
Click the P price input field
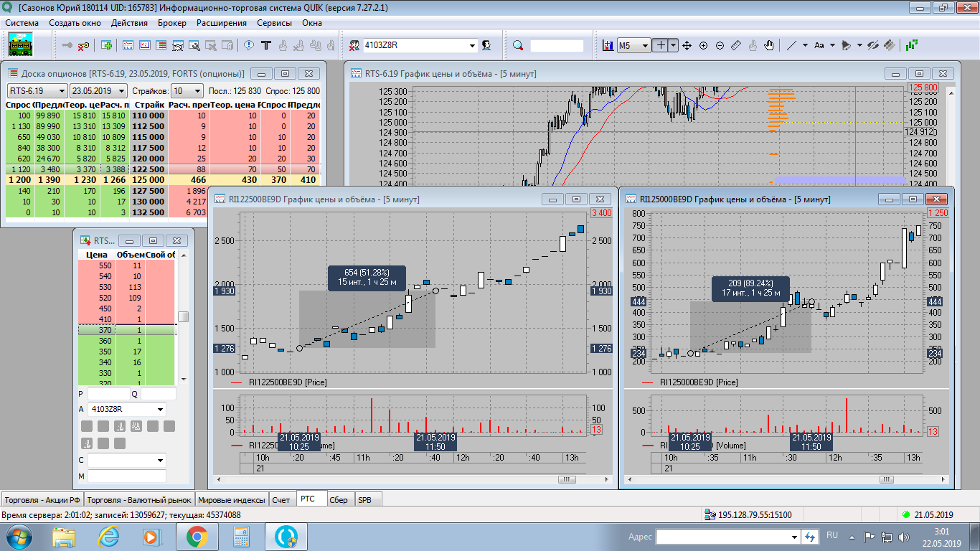108,393
